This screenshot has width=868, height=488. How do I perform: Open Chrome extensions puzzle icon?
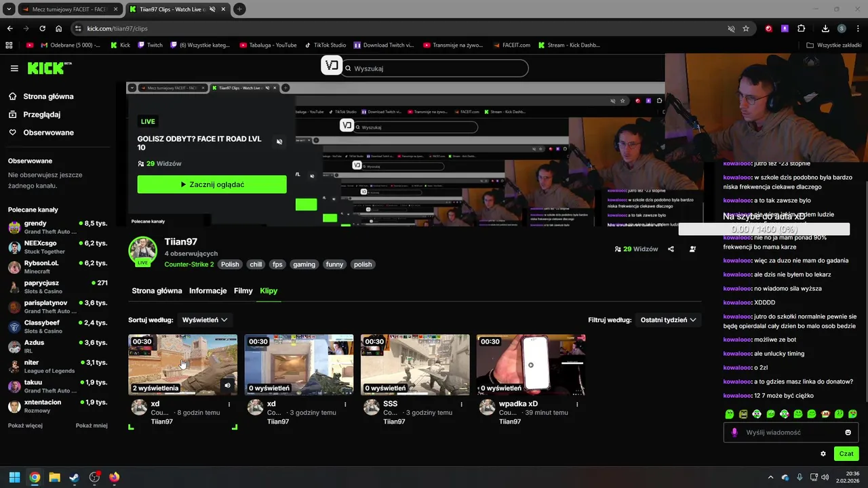pos(801,28)
